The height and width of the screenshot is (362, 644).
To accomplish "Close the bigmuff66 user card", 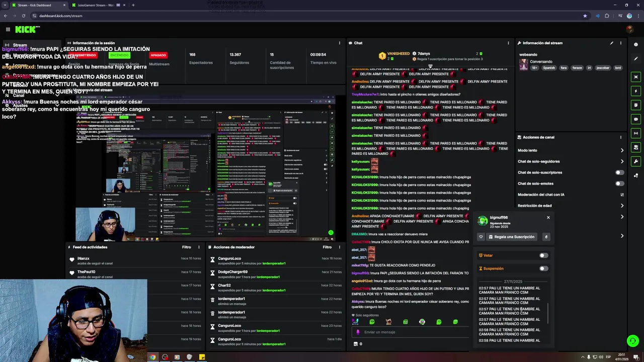I will click(x=548, y=218).
